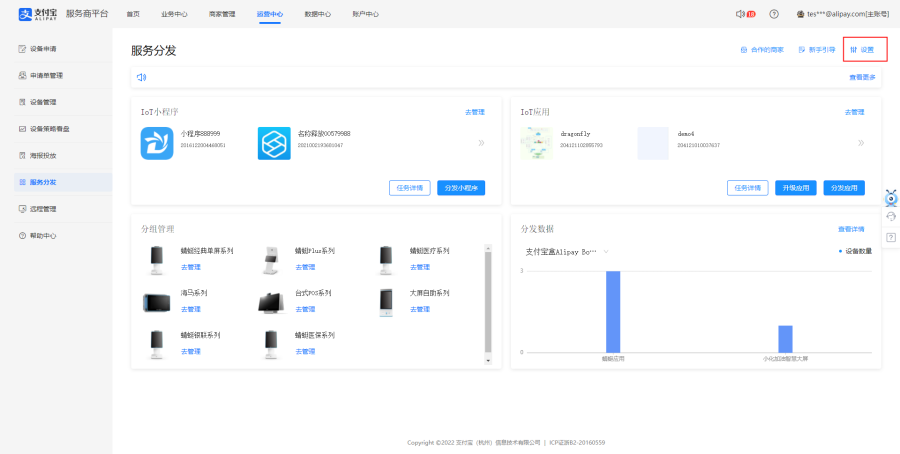Screen dimensions: 900x454
Task: Click the floating boxed question-mark icon
Action: coord(891,236)
